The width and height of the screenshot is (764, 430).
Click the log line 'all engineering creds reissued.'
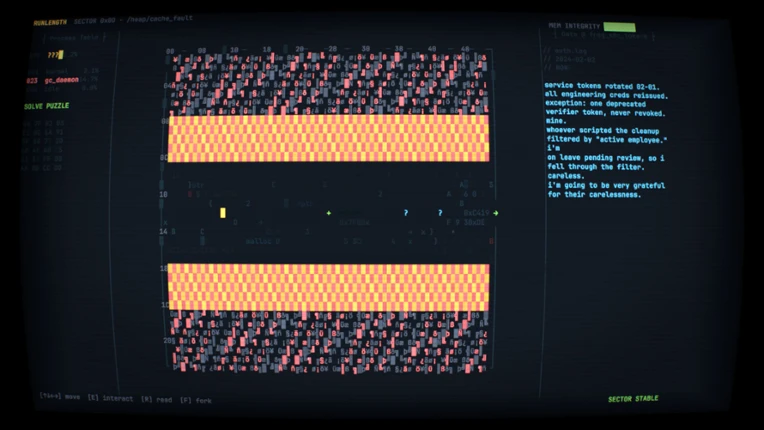pos(607,95)
